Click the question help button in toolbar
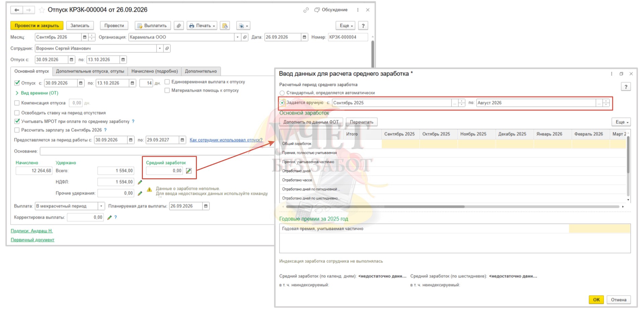644x309 pixels. 363,25
